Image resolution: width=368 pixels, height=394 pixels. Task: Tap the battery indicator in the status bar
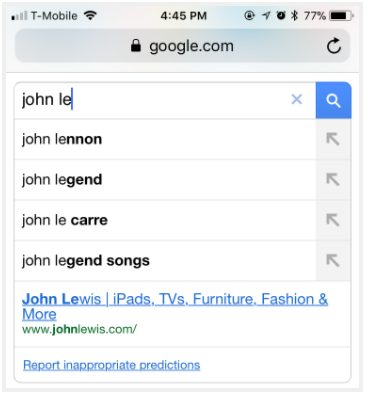click(x=341, y=16)
